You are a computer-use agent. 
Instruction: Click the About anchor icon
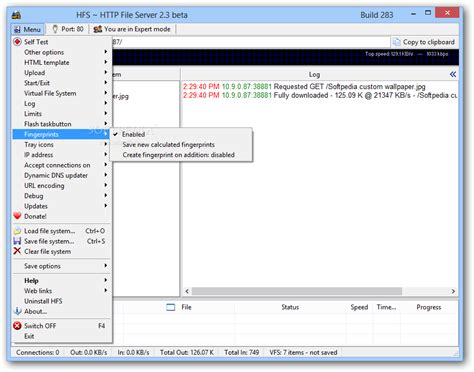coord(17,311)
